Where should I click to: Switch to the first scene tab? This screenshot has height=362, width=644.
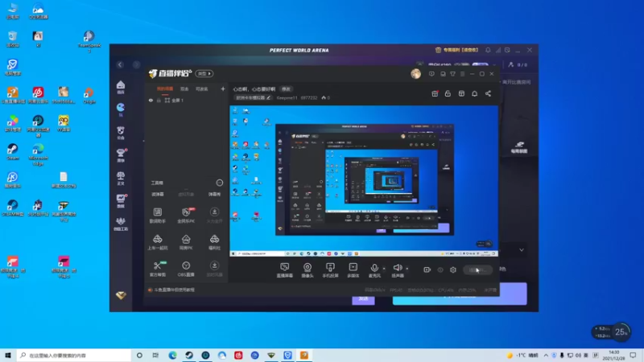pyautogui.click(x=165, y=88)
